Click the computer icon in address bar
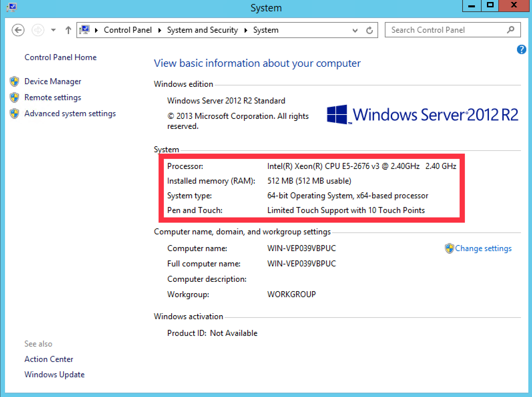Screen dimensions: 532x397 (85, 30)
